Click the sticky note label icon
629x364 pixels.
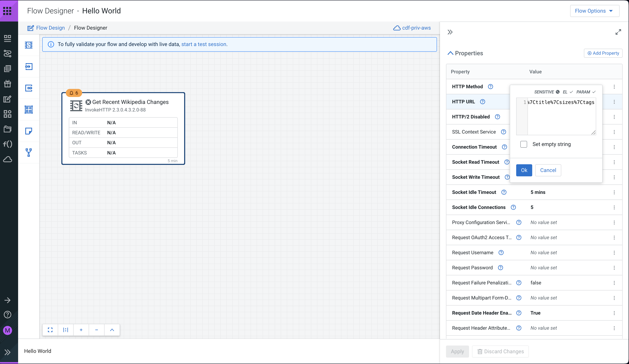coord(29,131)
